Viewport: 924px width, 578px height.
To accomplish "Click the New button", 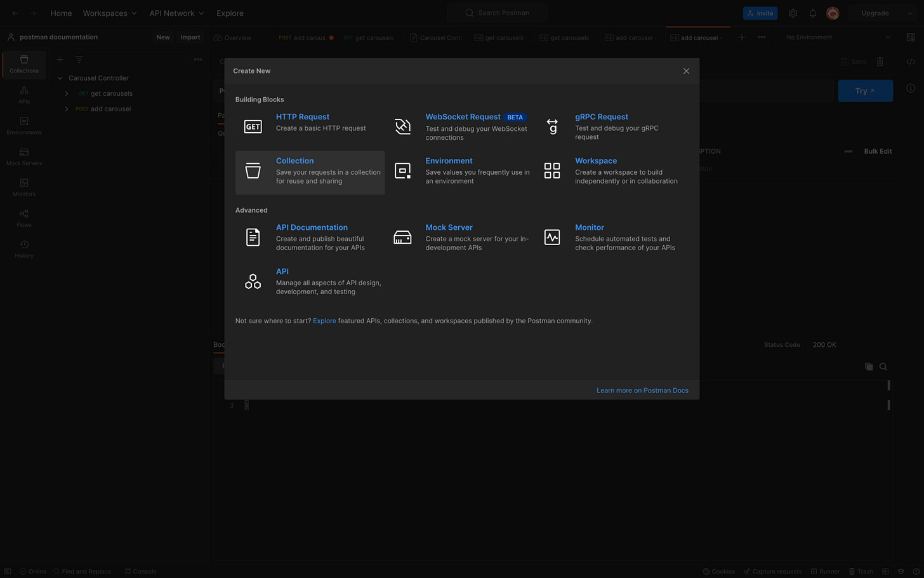I will coord(163,37).
